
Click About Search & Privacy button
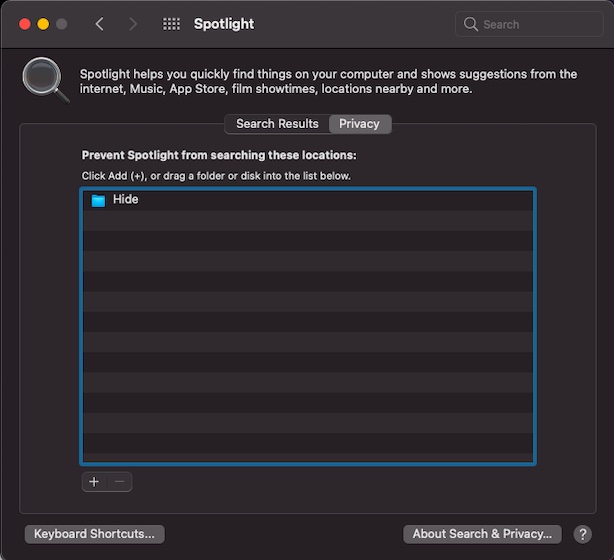pos(481,534)
